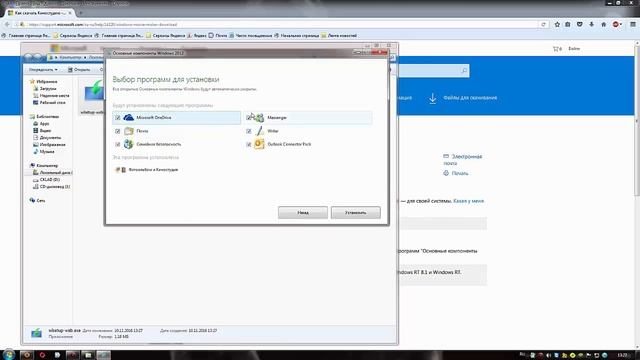Select Сеть in explorer sidebar

(x=38, y=201)
